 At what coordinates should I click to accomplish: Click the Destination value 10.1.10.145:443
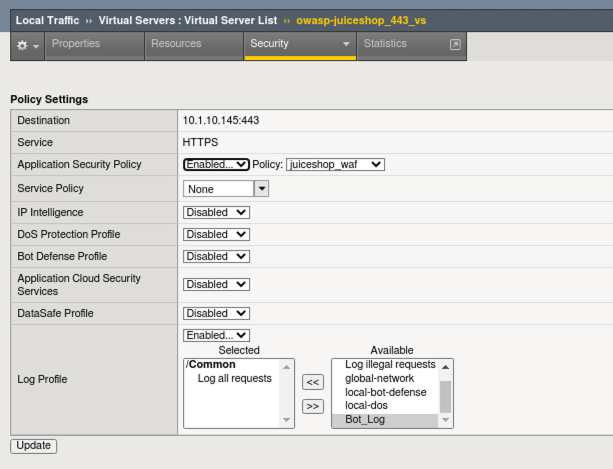pos(221,120)
